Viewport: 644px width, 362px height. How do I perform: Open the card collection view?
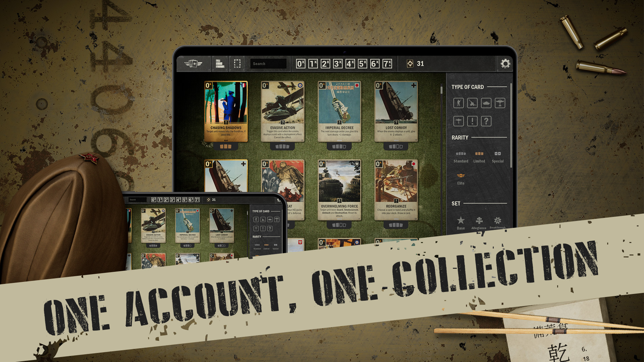tap(193, 63)
